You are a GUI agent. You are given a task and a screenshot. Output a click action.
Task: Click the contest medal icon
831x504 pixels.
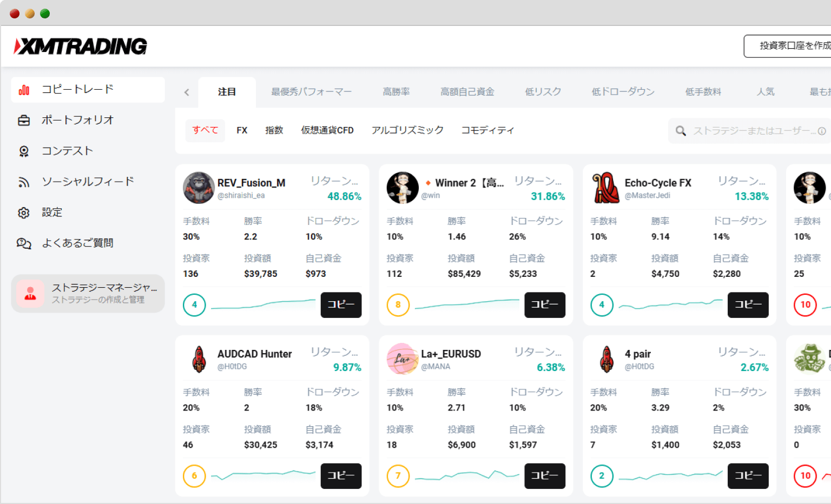(x=24, y=151)
